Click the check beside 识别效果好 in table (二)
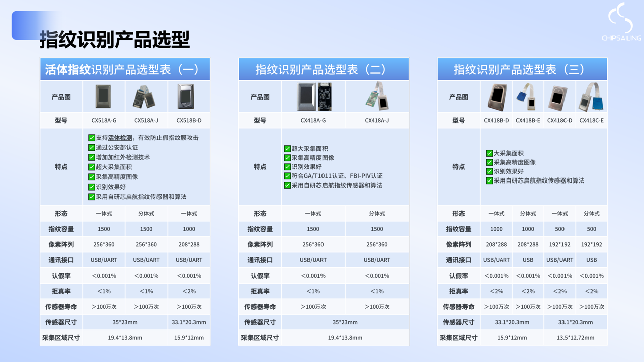This screenshot has height=362, width=644. coord(287,167)
